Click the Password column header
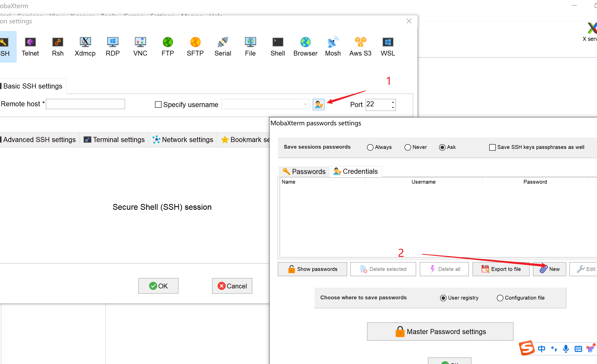The image size is (597, 364). coord(535,182)
